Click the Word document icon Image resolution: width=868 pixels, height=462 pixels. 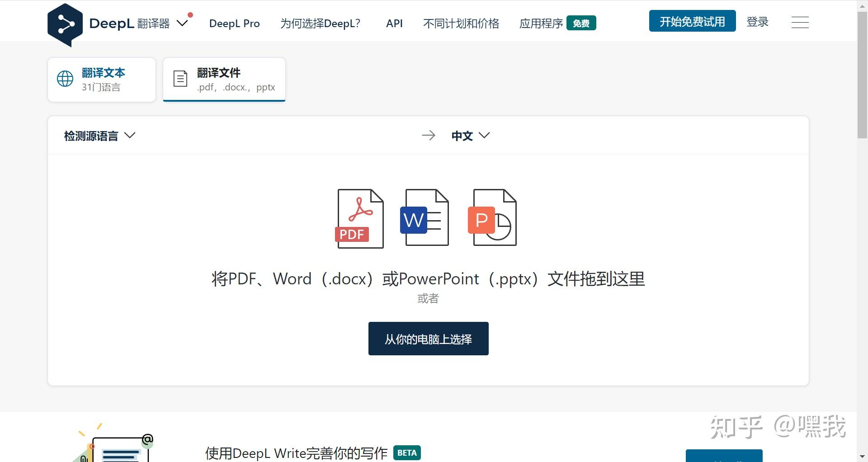pos(425,217)
